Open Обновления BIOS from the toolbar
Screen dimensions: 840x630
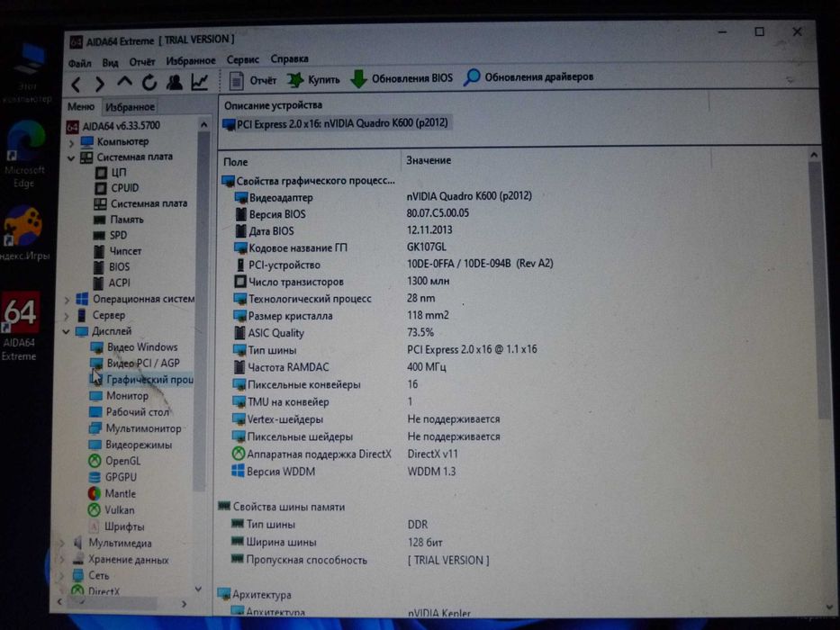[x=402, y=78]
